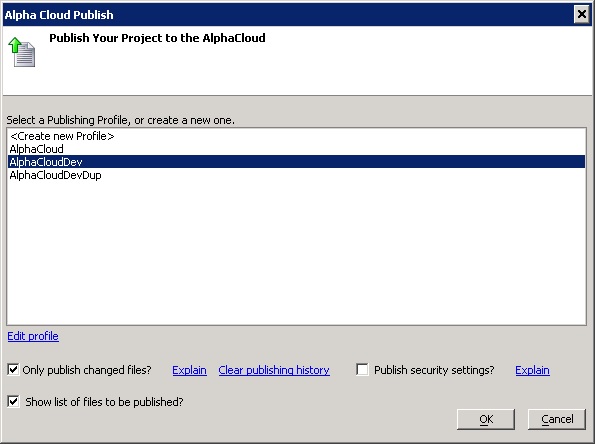The width and height of the screenshot is (595, 444).
Task: Open Explain link beside security settings
Action: coord(532,370)
